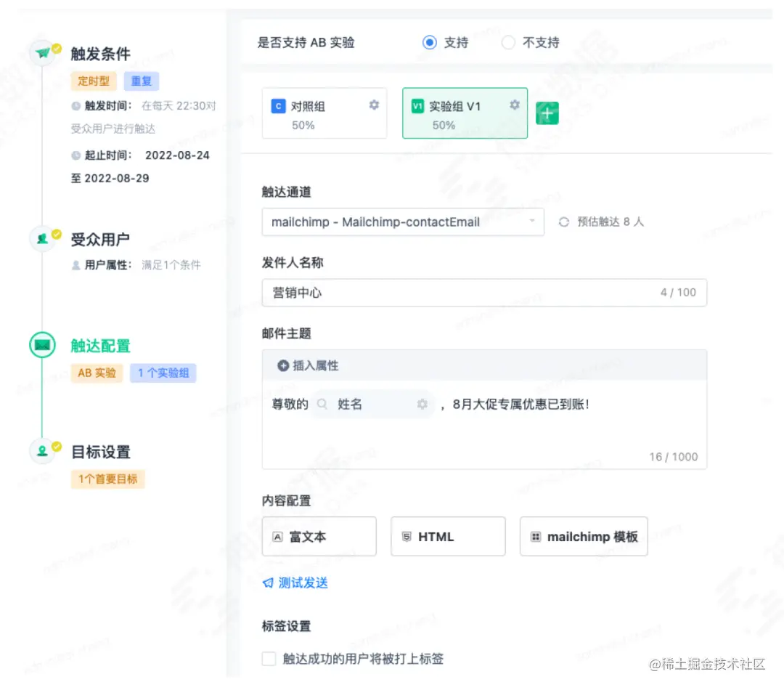Click the search icon in the 姓名 attribute tag
784x690 pixels.
pos(322,404)
